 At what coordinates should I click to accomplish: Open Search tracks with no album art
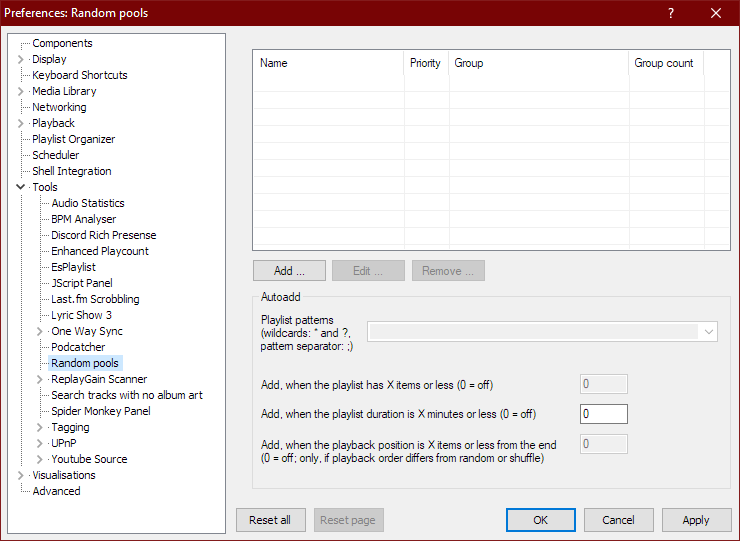click(x=127, y=396)
